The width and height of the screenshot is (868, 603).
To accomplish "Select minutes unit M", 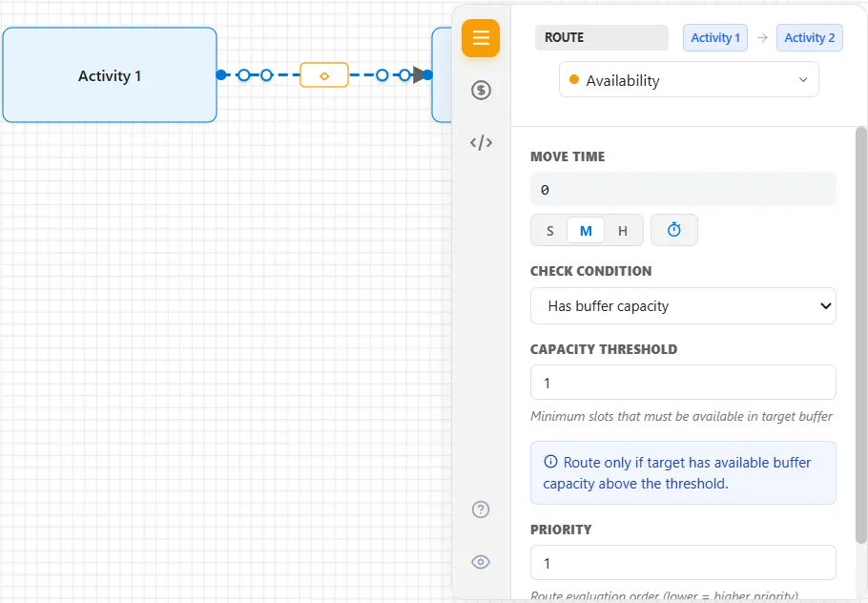I will [586, 230].
